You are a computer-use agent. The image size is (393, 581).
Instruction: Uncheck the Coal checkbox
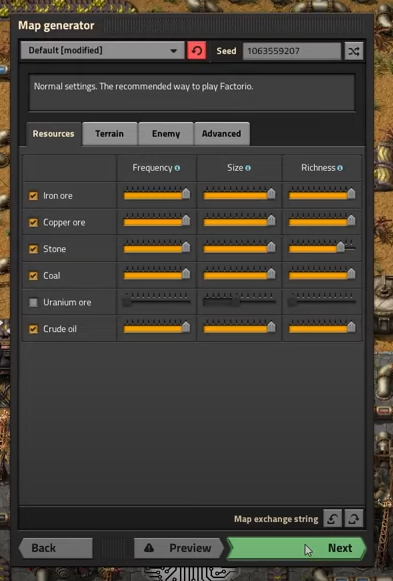[x=33, y=276]
